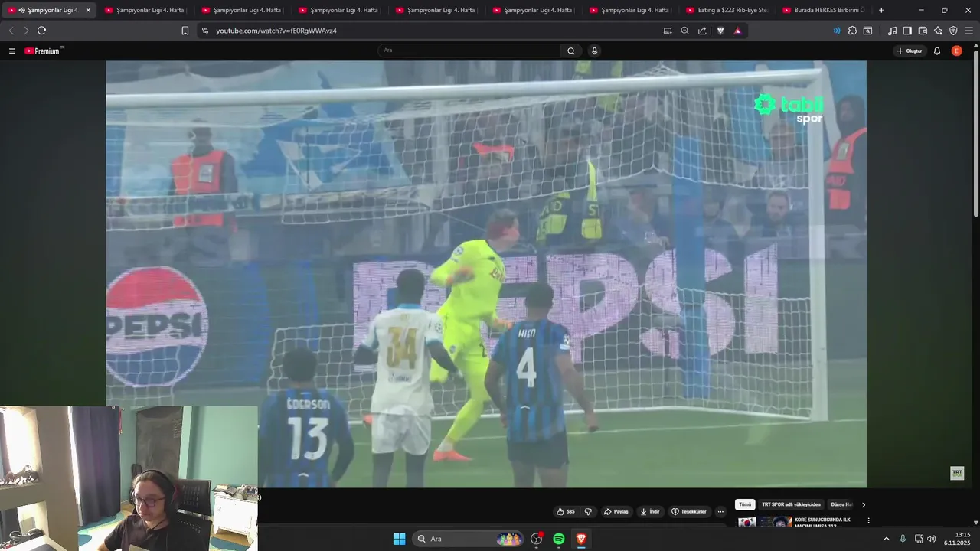Switch to 'Burada HERKES Birbirini' tab
Image resolution: width=980 pixels, height=551 pixels.
click(823, 10)
